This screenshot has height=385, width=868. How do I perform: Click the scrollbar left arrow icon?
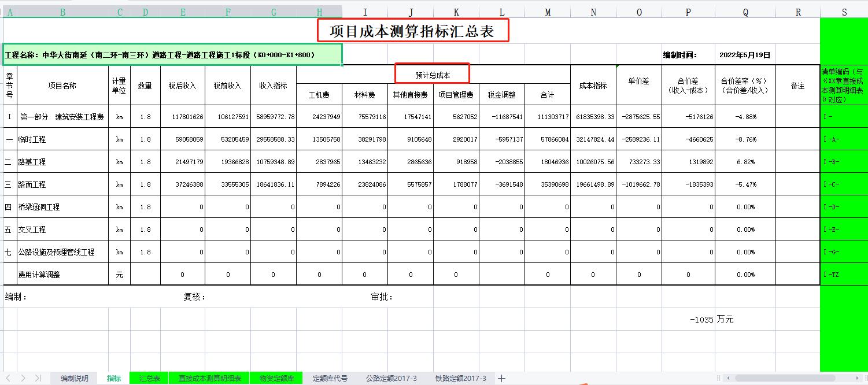[728, 377]
